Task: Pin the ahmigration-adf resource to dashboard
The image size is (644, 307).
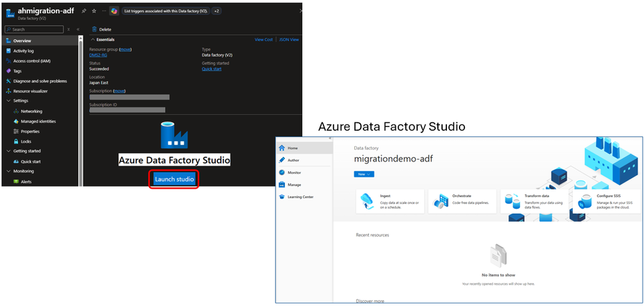Action: click(84, 11)
